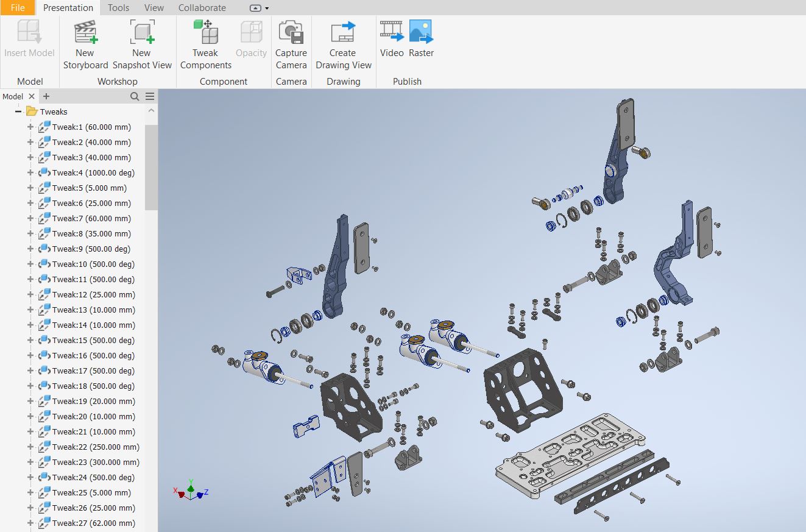This screenshot has width=806, height=532.
Task: Click the Capture Camera icon
Action: pos(291,32)
